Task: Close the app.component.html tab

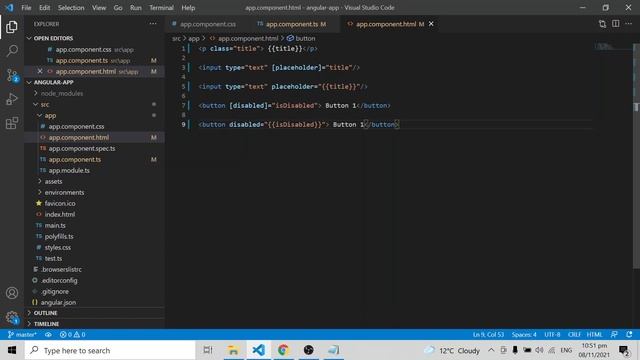Action: 431,24
